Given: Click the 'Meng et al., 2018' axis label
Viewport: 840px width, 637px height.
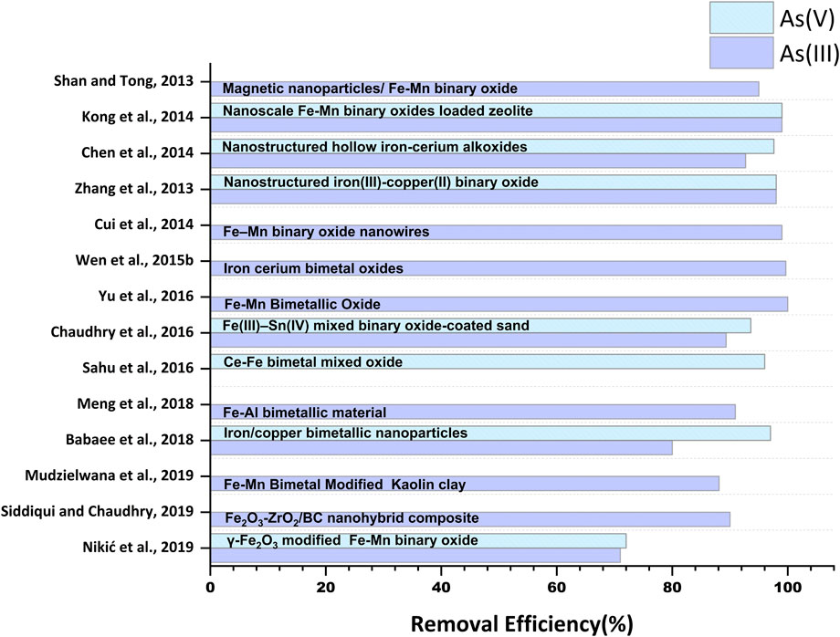Looking at the screenshot, I should click(x=135, y=403).
